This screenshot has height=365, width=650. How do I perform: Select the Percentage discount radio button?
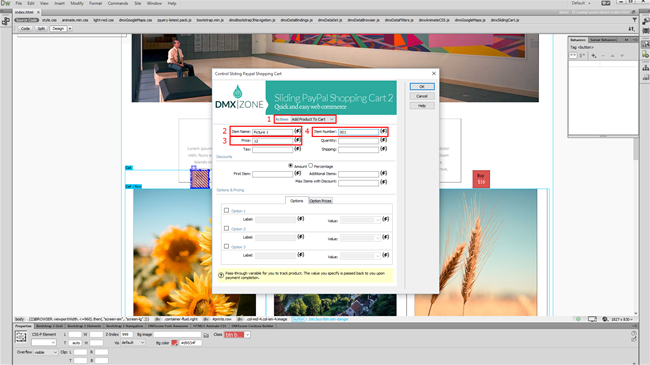(310, 165)
